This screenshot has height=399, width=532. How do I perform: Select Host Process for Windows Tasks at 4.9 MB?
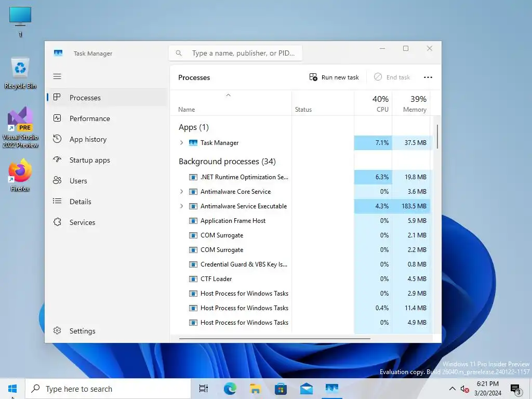click(301, 323)
